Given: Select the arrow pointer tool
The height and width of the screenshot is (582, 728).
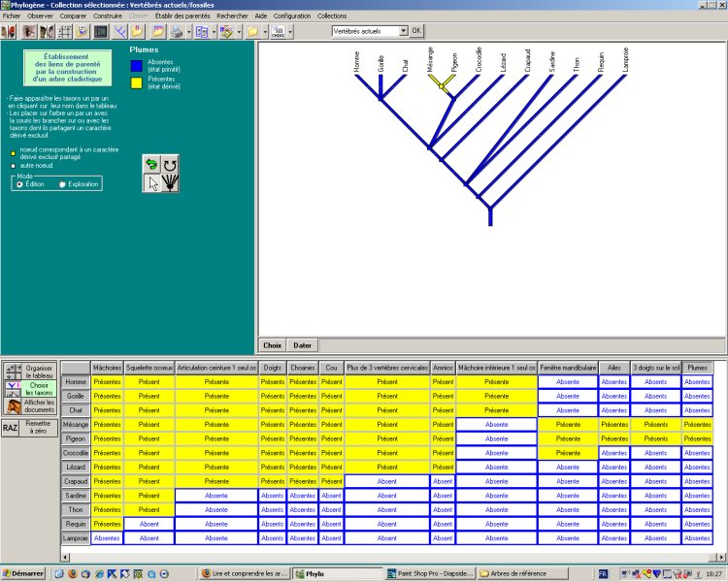Looking at the screenshot, I should click(151, 183).
